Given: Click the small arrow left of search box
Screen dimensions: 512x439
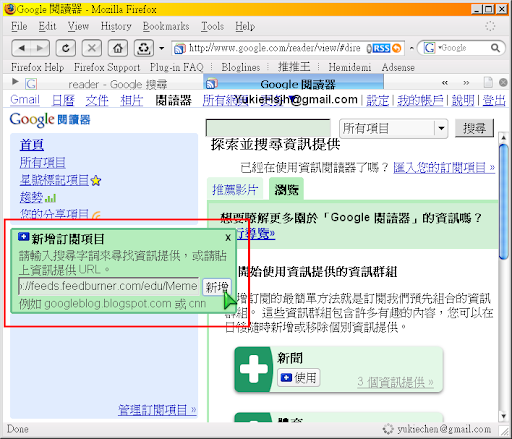Looking at the screenshot, I should pyautogui.click(x=412, y=48).
